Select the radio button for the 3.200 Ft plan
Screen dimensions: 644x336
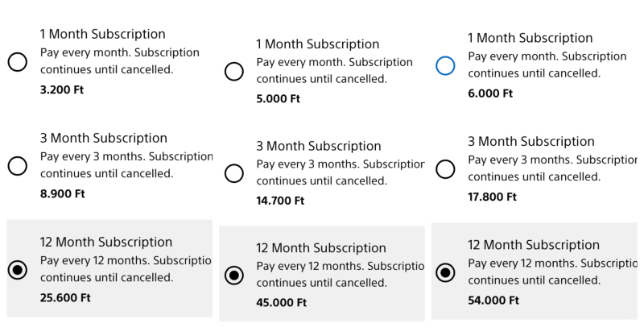click(17, 62)
